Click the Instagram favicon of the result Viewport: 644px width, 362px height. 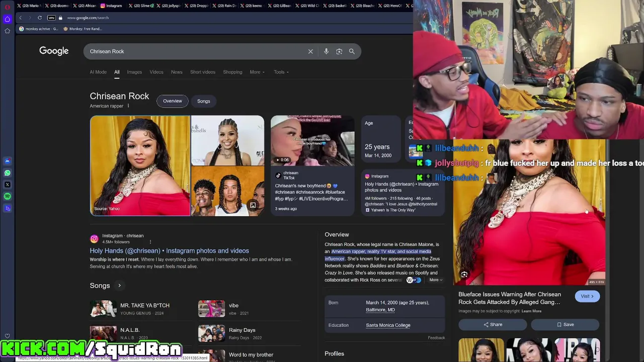(94, 239)
